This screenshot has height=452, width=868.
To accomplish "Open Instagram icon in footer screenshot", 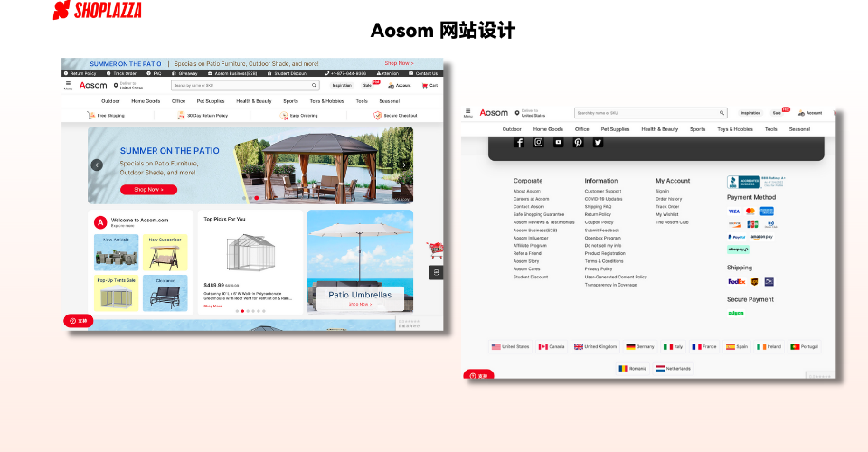I will [x=539, y=142].
